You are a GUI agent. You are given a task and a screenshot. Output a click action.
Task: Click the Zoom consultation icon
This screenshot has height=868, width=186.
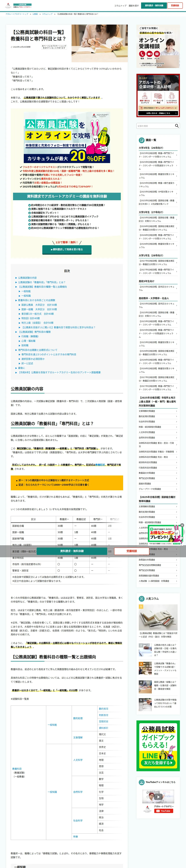(x=149, y=54)
